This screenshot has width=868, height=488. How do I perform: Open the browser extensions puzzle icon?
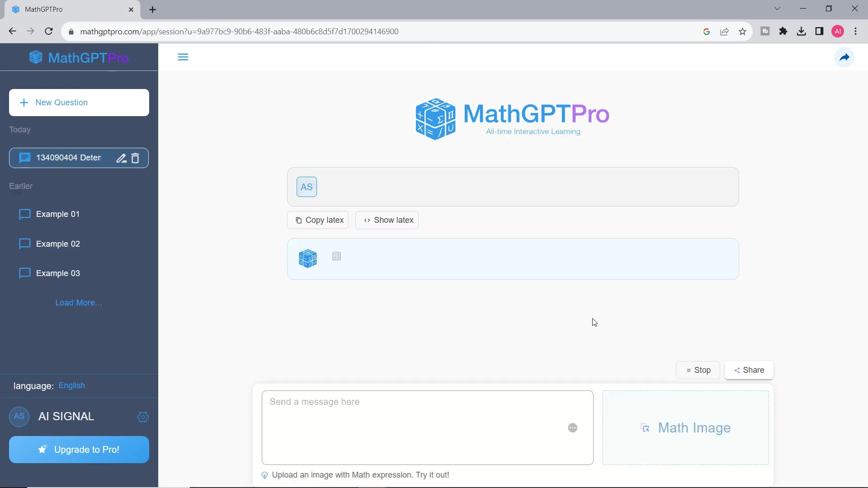click(783, 31)
